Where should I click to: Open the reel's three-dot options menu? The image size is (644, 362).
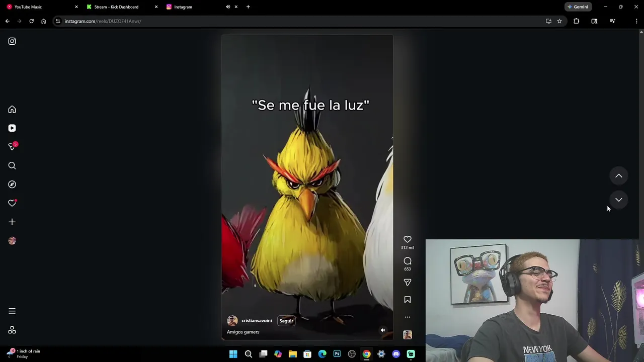408,317
